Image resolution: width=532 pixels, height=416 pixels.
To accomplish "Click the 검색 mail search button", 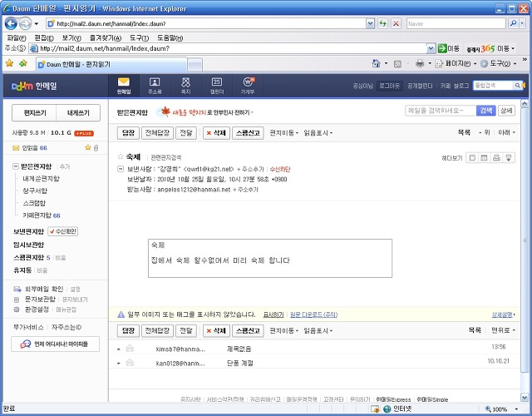I will [x=485, y=111].
